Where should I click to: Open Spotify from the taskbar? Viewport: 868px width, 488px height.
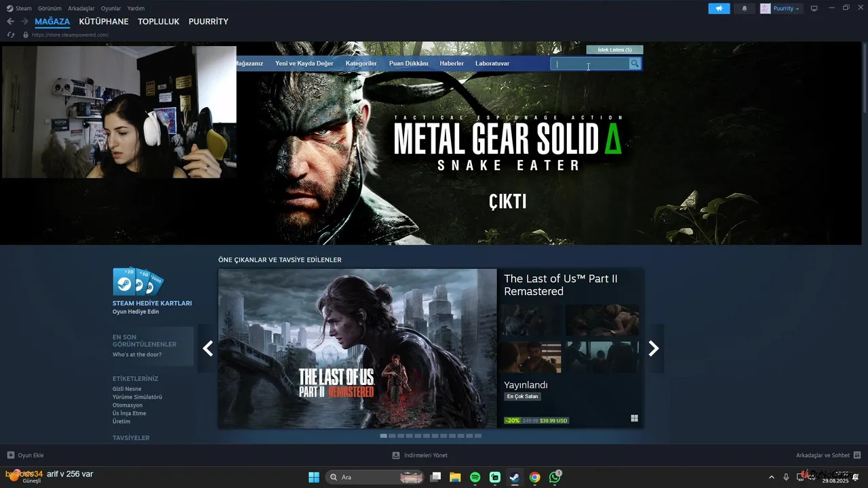pyautogui.click(x=475, y=477)
